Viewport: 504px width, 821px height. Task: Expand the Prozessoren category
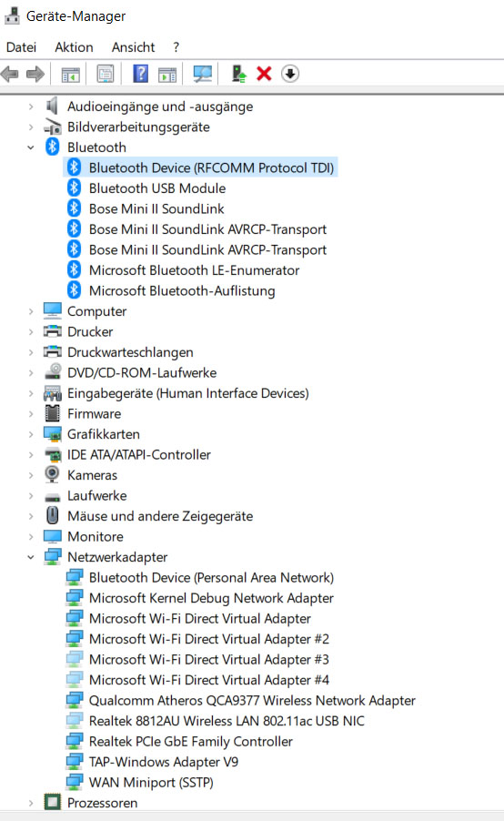click(31, 803)
